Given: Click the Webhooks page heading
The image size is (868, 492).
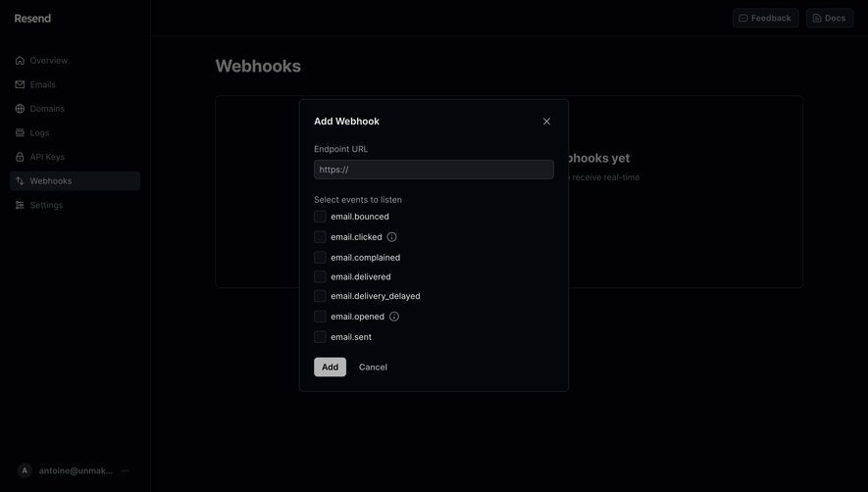Looking at the screenshot, I should [x=258, y=66].
